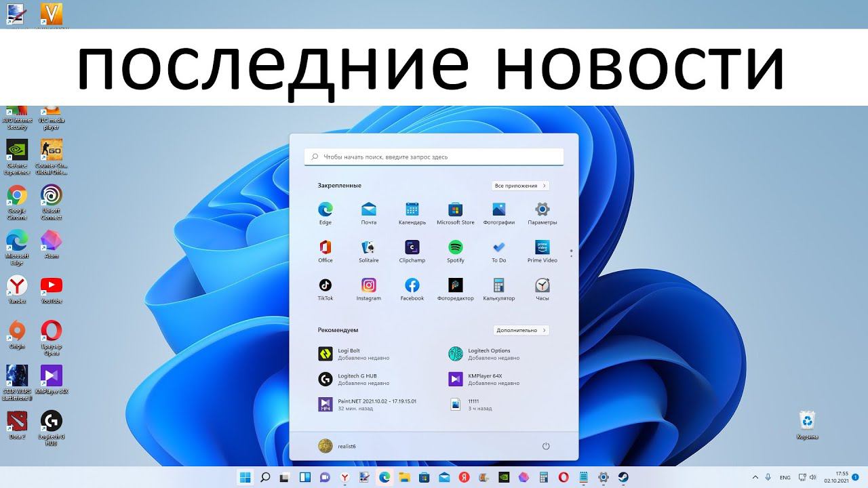Select the Корзина recycle bin icon
868x488 pixels.
[808, 425]
